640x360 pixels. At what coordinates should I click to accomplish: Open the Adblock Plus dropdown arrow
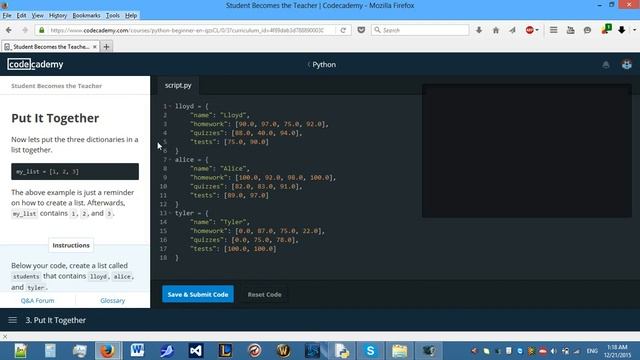(x=537, y=30)
